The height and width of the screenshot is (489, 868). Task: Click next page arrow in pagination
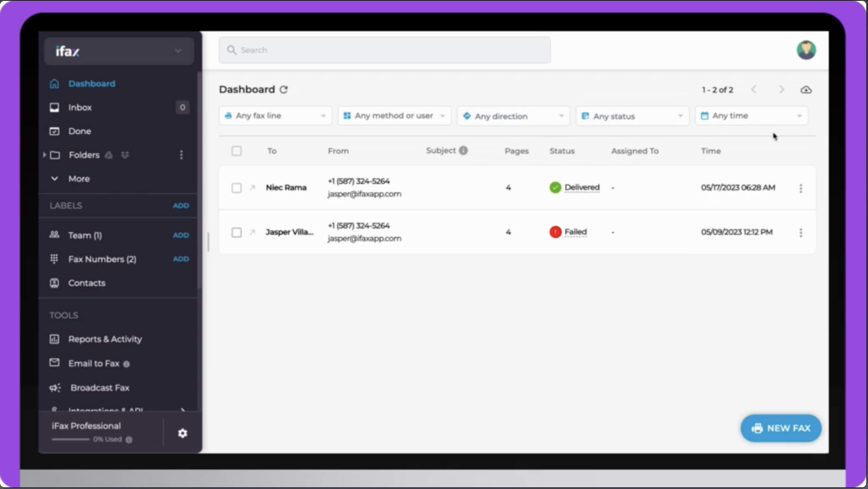[x=781, y=90]
